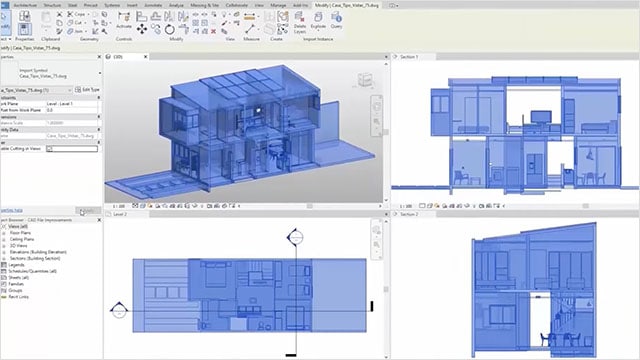The image size is (640, 360).
Task: Open the Import Symbol type selector dropdown
Action: click(x=100, y=73)
